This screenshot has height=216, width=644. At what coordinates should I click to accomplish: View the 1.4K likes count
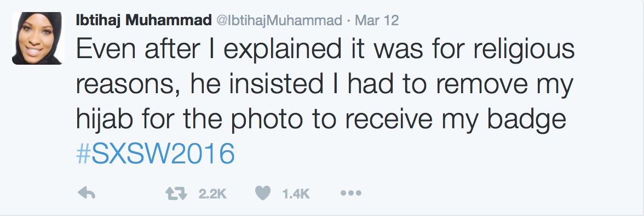click(296, 194)
